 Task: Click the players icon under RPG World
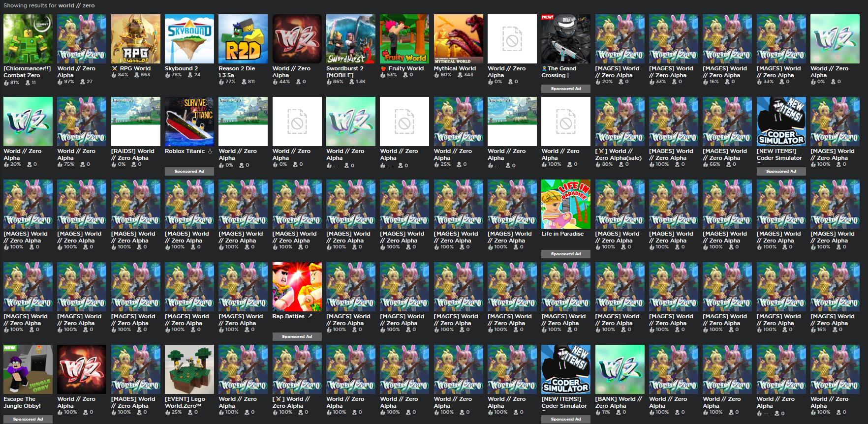click(x=137, y=75)
